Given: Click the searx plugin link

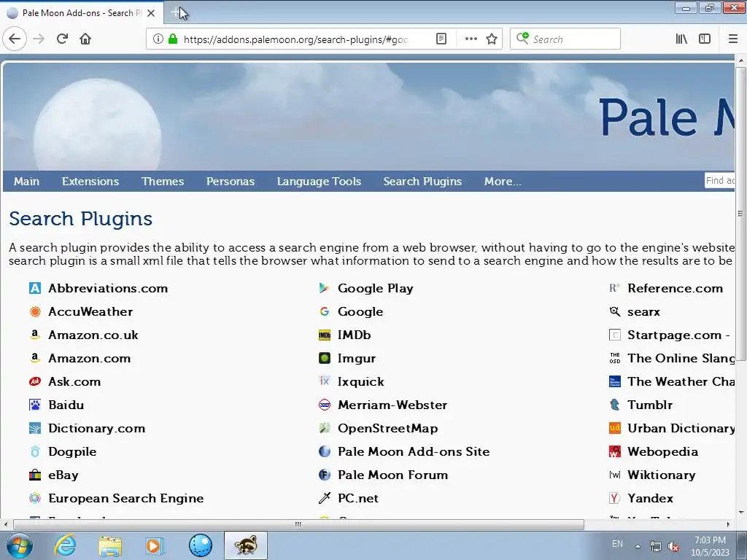Looking at the screenshot, I should tap(643, 312).
